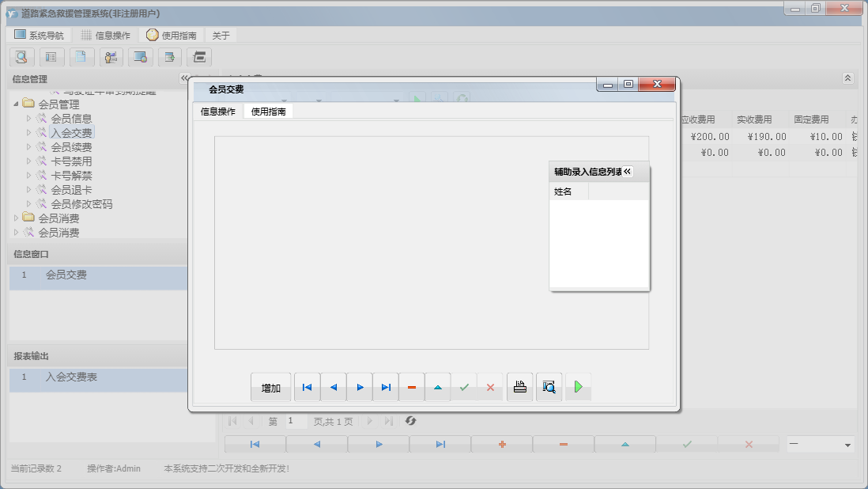Open the 系统导航 menu
The height and width of the screenshot is (489, 868).
coord(39,36)
